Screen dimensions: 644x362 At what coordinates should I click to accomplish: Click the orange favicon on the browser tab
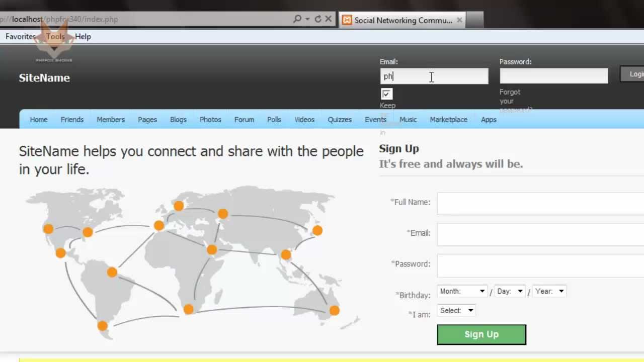click(x=347, y=20)
